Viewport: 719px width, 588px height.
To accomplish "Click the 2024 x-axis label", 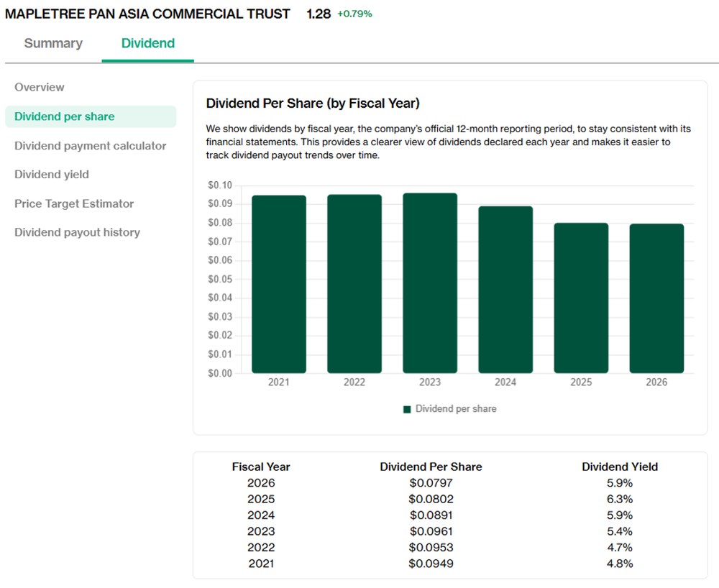I will coord(505,382).
